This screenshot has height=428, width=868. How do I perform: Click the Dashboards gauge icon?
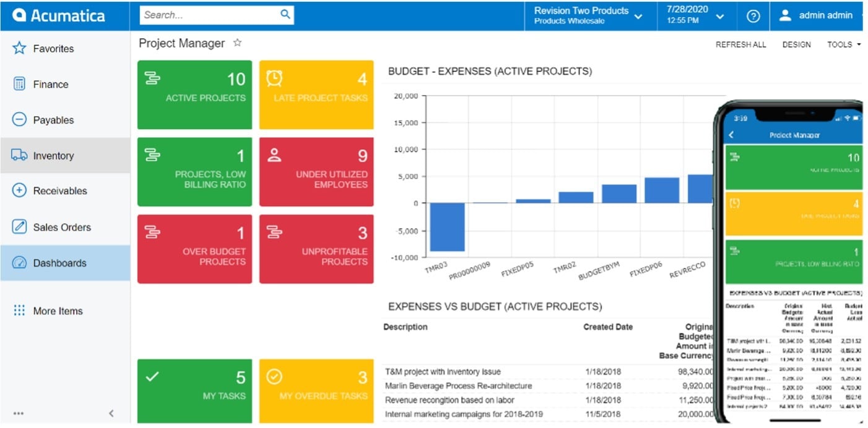(x=19, y=263)
